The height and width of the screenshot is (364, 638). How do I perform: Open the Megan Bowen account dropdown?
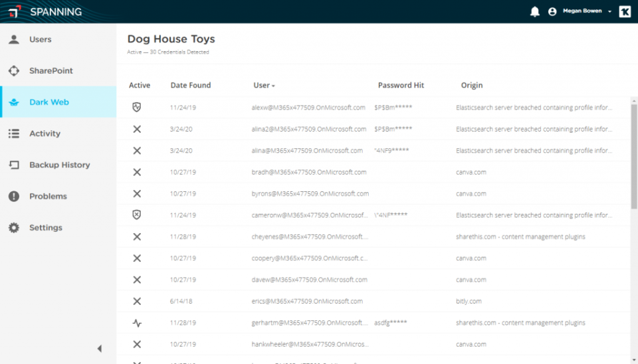[587, 11]
